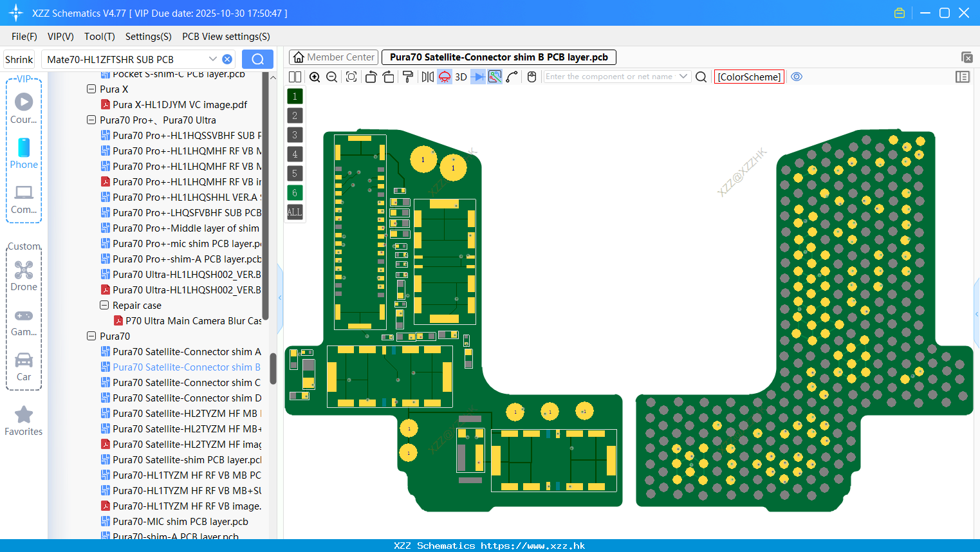Click the left panel collapse handle
The height and width of the screenshot is (552, 980).
pos(280,298)
